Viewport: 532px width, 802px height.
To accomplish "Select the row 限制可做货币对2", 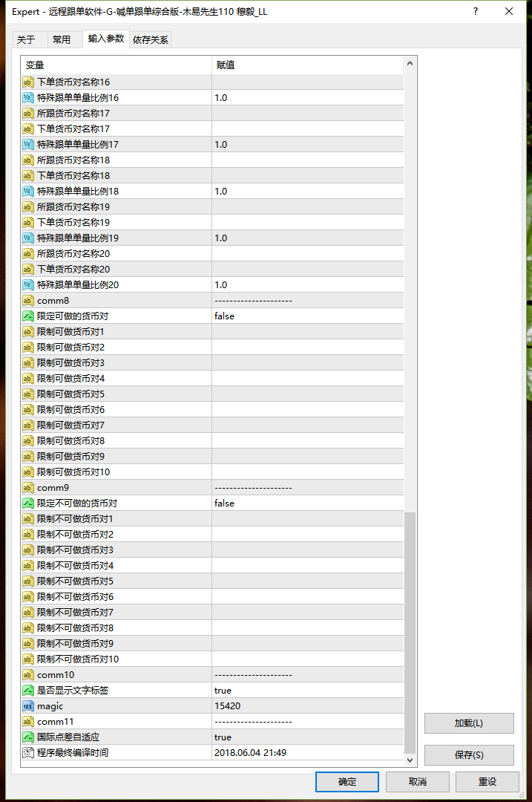I will 213,348.
